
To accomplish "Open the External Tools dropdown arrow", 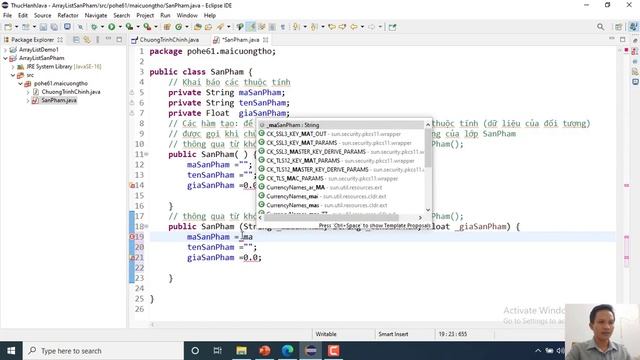I will 156,27.
